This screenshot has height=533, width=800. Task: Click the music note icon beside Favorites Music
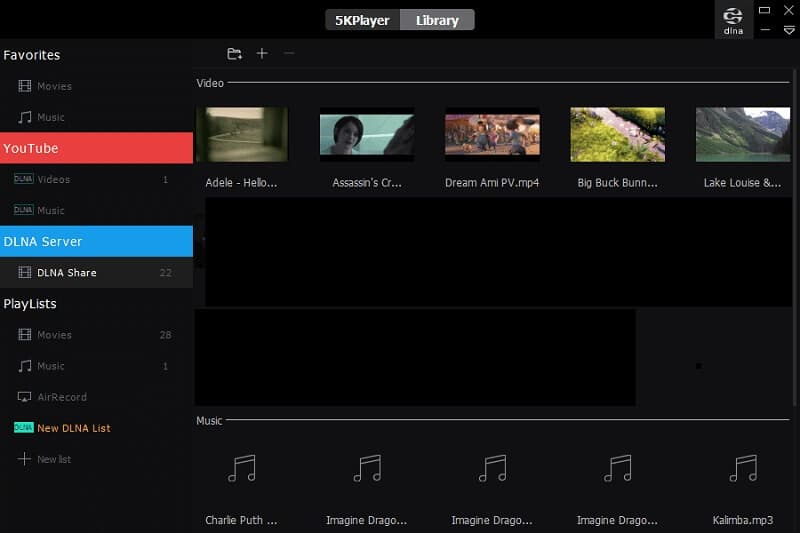click(x=24, y=117)
